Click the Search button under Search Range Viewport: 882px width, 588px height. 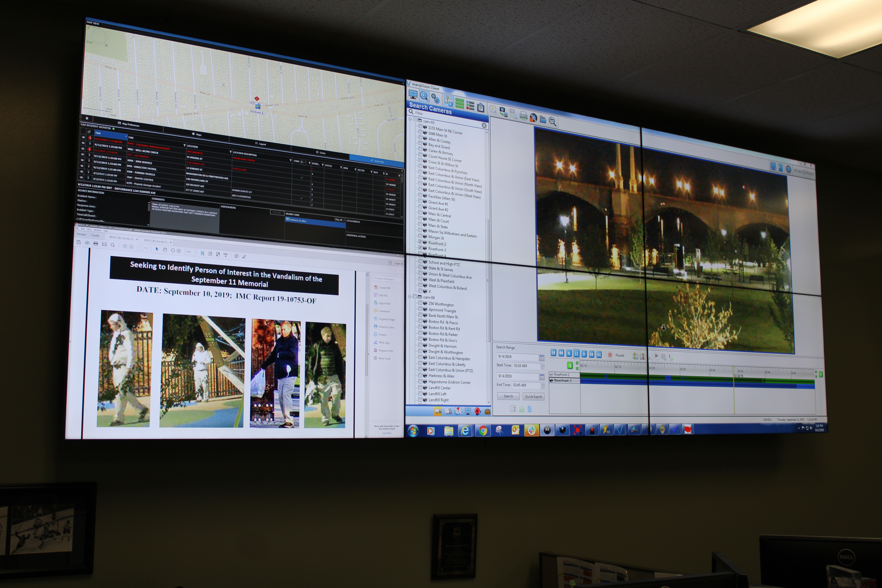[x=508, y=396]
